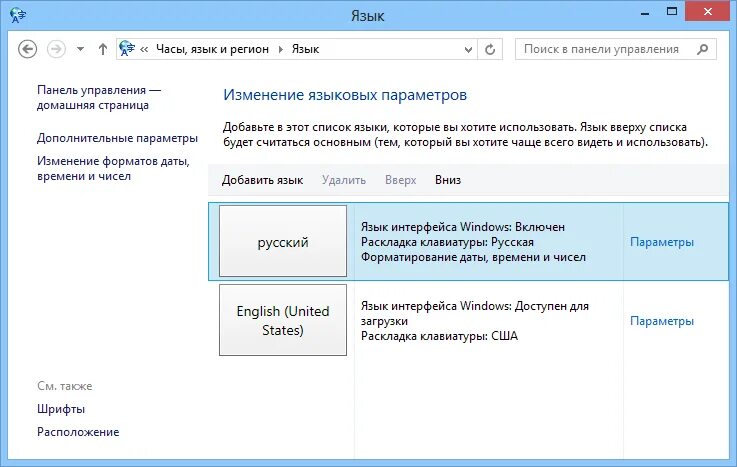Click heading "Изменение языковых параметров"
The image size is (737, 467).
click(x=345, y=95)
